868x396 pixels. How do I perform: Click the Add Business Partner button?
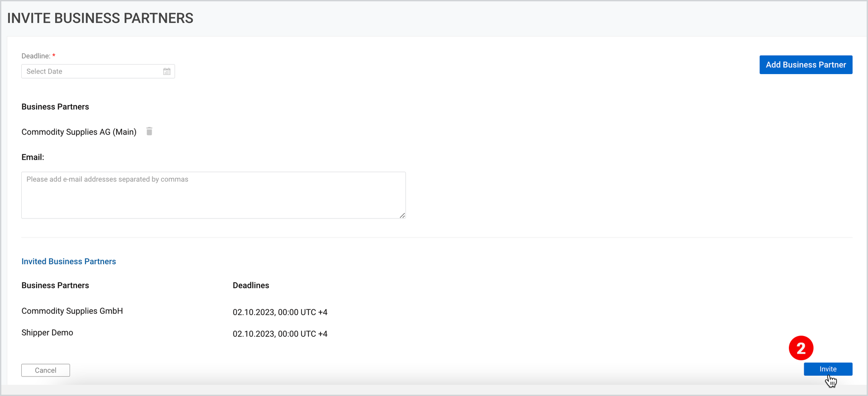point(806,65)
